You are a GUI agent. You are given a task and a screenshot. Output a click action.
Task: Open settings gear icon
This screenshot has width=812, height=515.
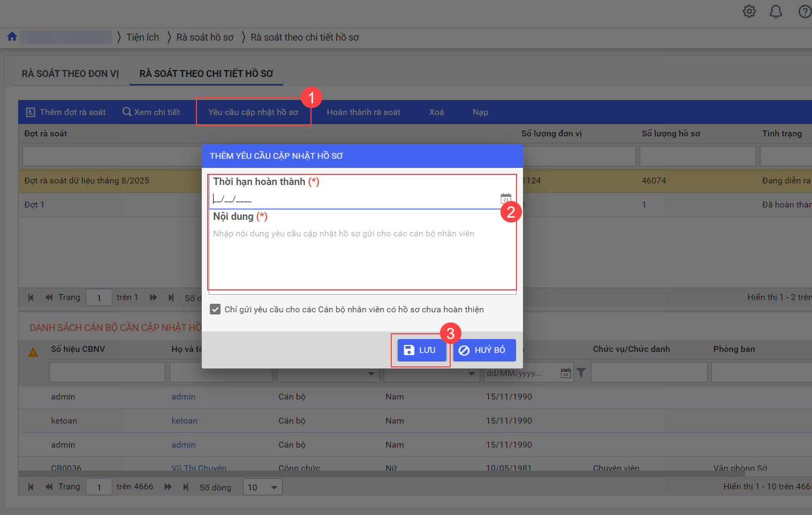point(749,11)
